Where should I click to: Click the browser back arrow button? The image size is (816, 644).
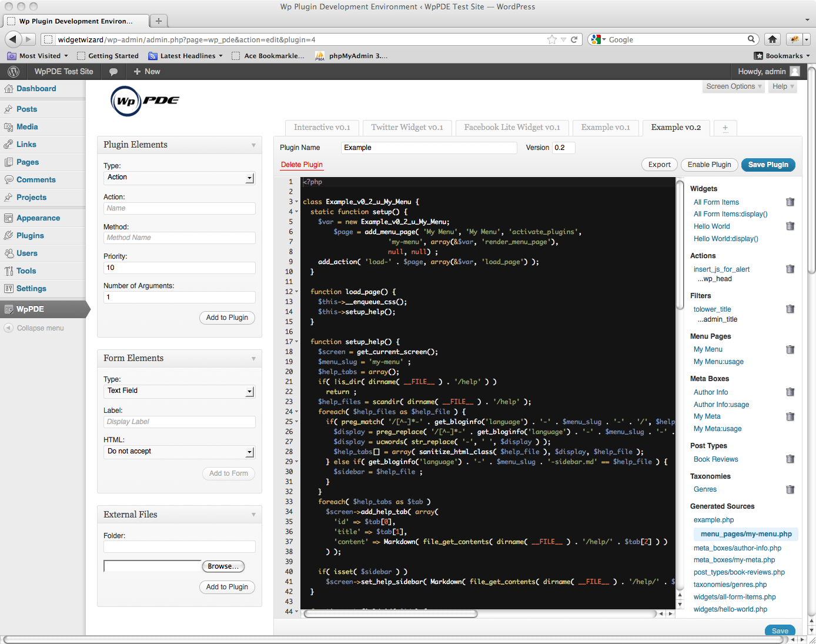[x=14, y=39]
